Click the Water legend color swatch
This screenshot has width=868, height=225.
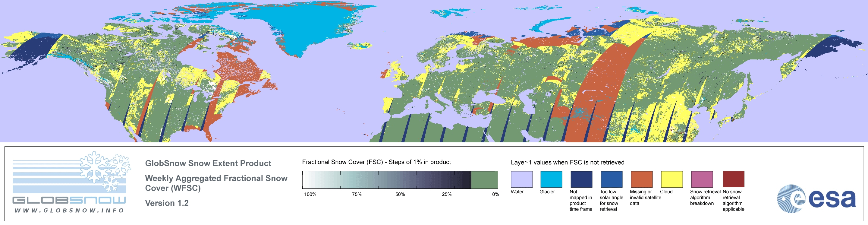click(522, 179)
